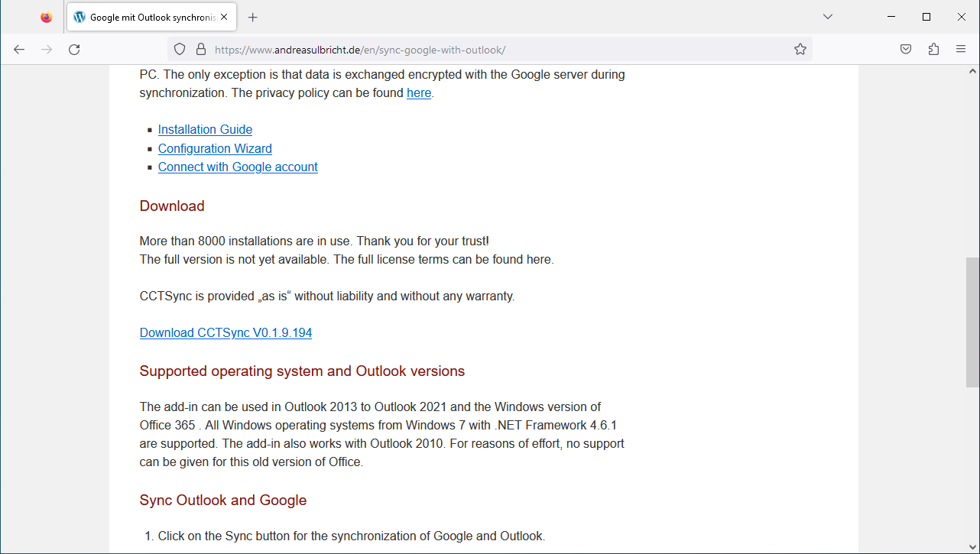Open Firefox application menu

961,49
